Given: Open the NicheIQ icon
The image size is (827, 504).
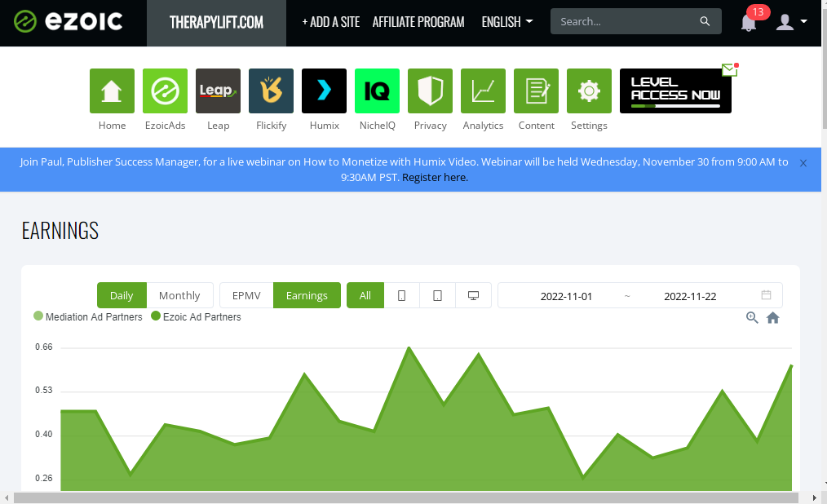Looking at the screenshot, I should pyautogui.click(x=377, y=91).
